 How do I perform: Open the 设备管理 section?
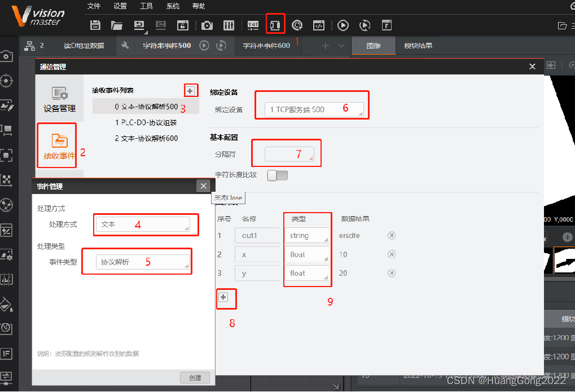(x=59, y=99)
